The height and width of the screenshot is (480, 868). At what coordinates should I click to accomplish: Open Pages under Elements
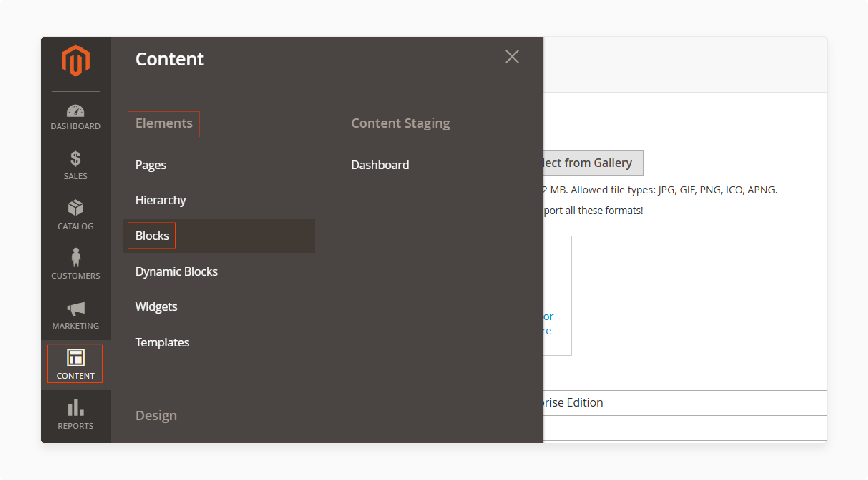click(x=151, y=165)
